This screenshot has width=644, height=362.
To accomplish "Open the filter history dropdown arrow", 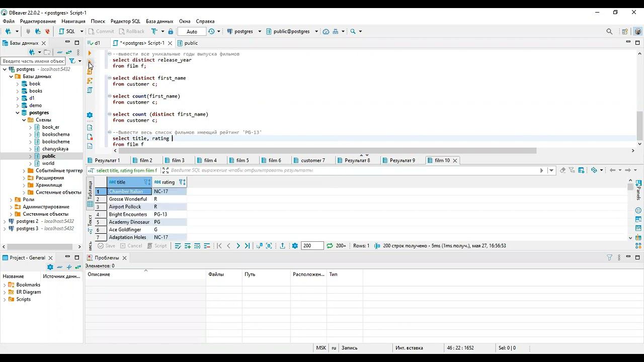I will [552, 170].
